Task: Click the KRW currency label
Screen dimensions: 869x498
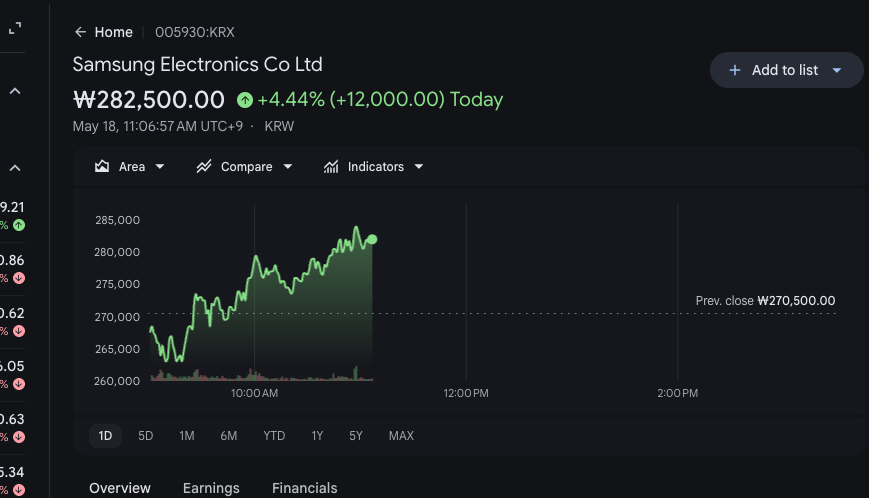Action: click(x=279, y=126)
